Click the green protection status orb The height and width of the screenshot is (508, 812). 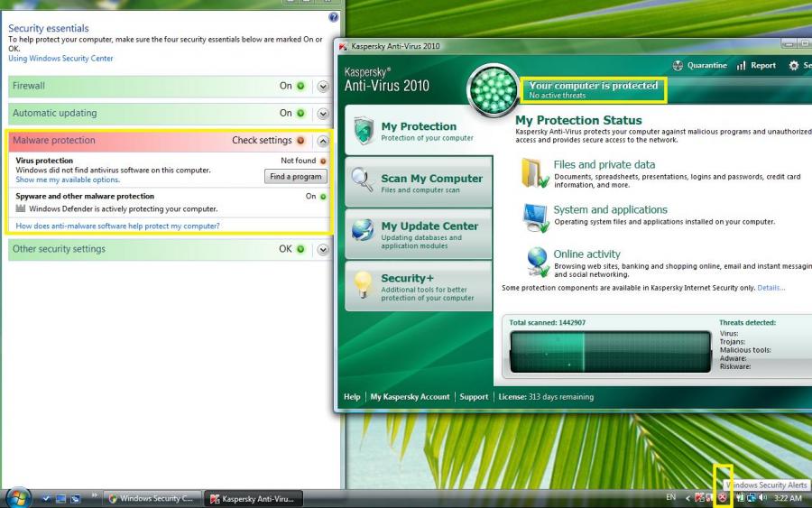tap(493, 90)
